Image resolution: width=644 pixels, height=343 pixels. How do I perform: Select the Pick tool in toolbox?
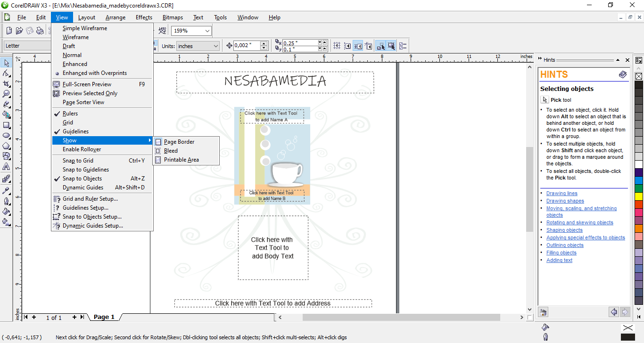point(7,63)
